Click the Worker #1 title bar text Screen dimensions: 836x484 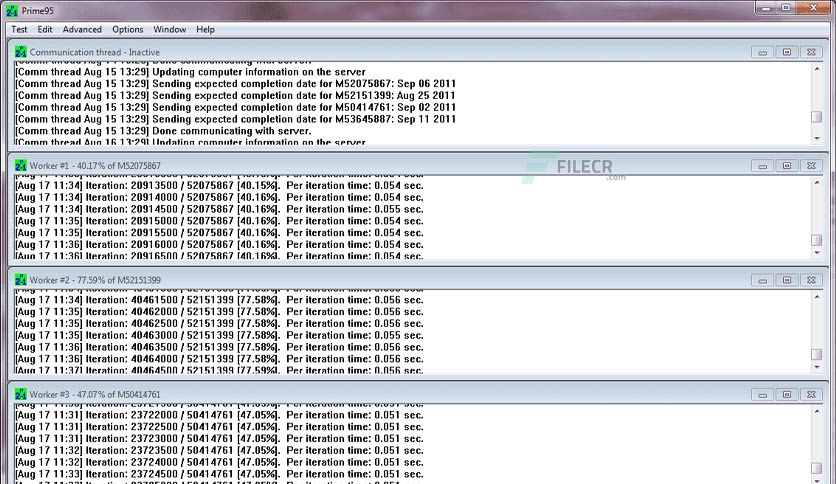(x=95, y=166)
